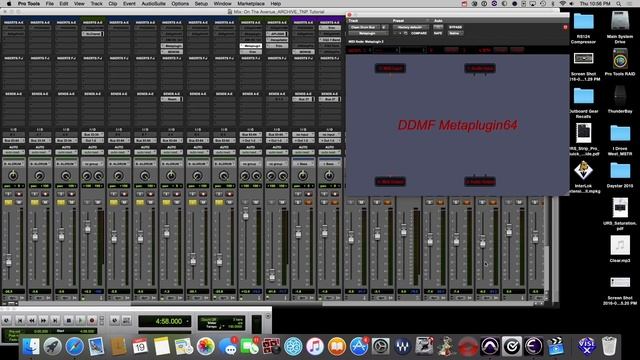The image size is (640, 360).
Task: Click the main counter showing 4:58.000
Action: (x=169, y=321)
